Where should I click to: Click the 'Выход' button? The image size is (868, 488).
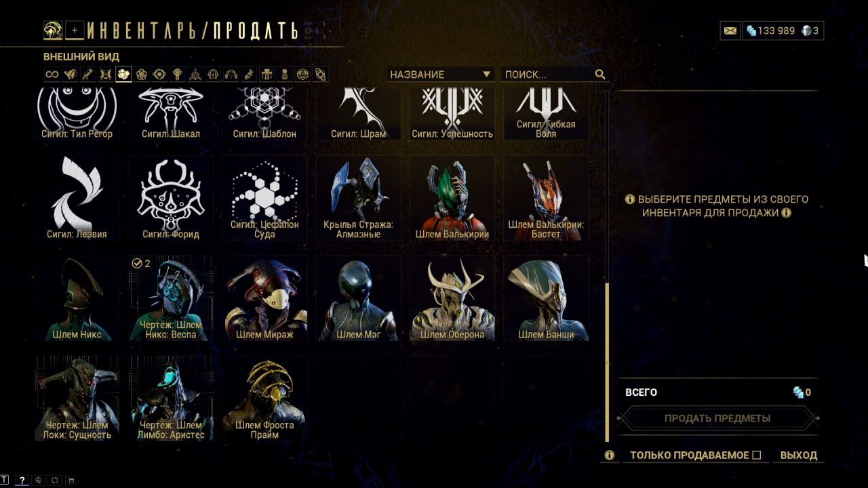(799, 455)
